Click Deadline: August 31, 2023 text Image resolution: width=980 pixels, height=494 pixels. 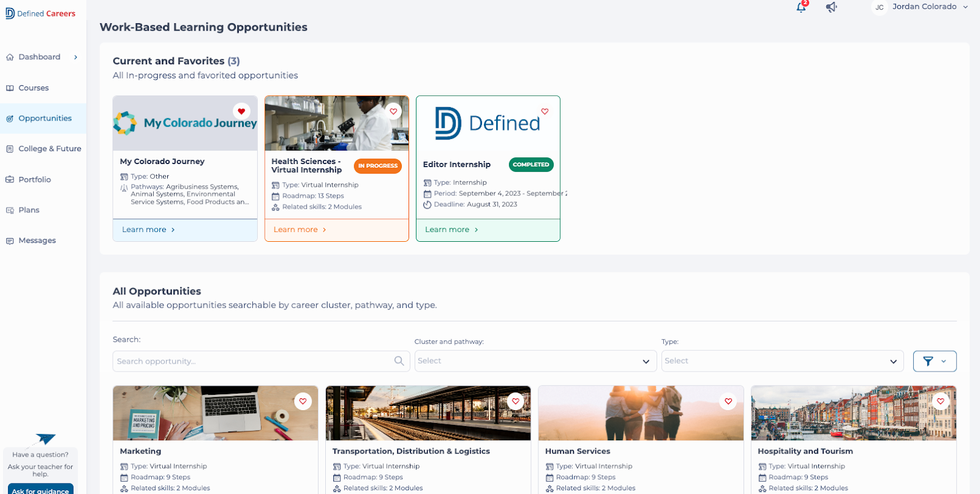[x=475, y=204]
